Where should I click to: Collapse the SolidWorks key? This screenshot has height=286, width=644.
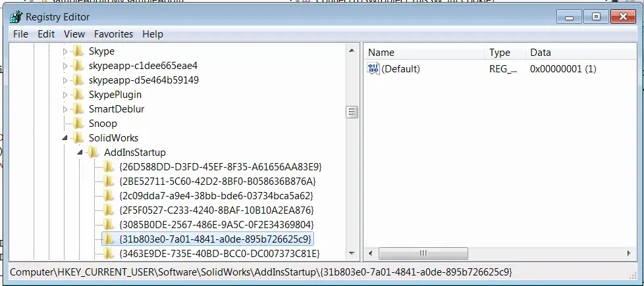(x=65, y=138)
